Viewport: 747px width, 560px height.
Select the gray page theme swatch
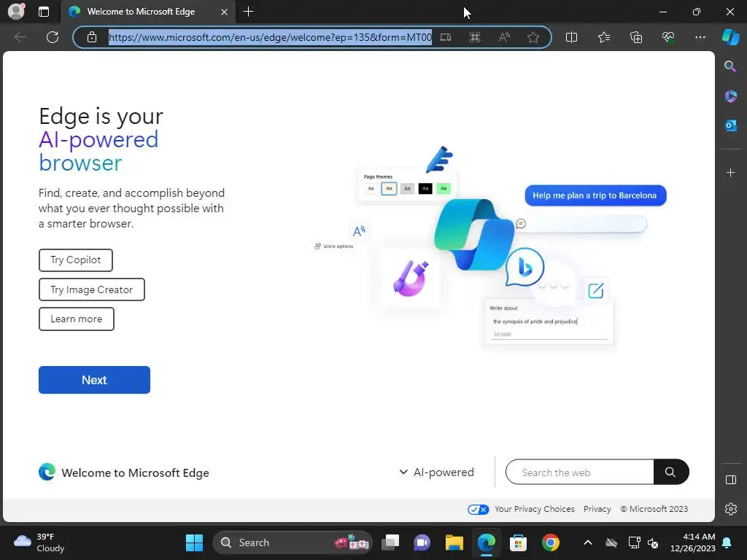[x=407, y=189]
